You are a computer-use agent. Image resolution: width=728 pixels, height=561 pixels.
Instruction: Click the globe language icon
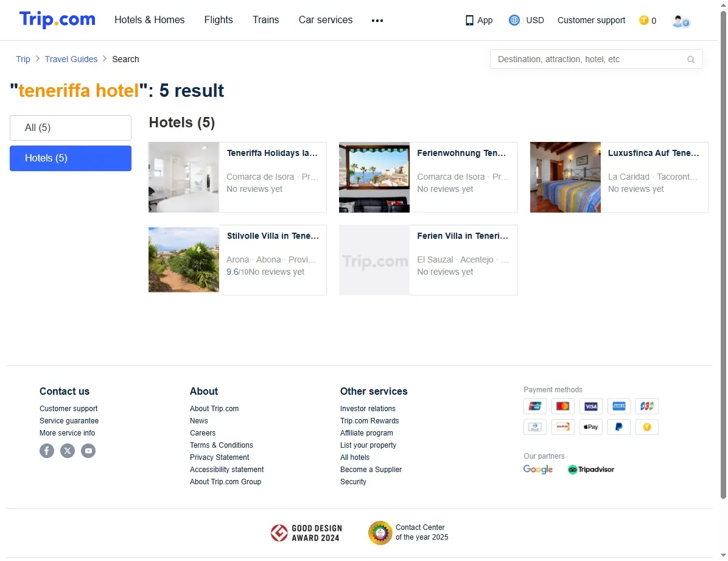[x=514, y=20]
